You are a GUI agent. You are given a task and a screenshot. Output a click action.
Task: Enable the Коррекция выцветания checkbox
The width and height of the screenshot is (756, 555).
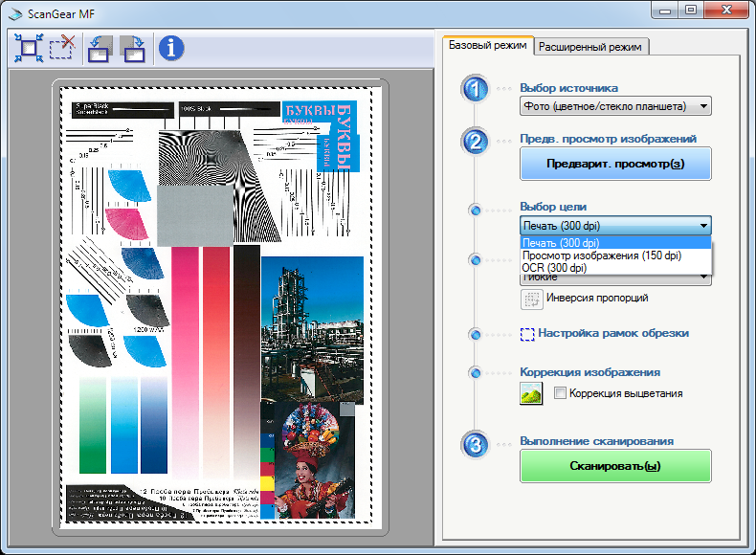point(561,393)
